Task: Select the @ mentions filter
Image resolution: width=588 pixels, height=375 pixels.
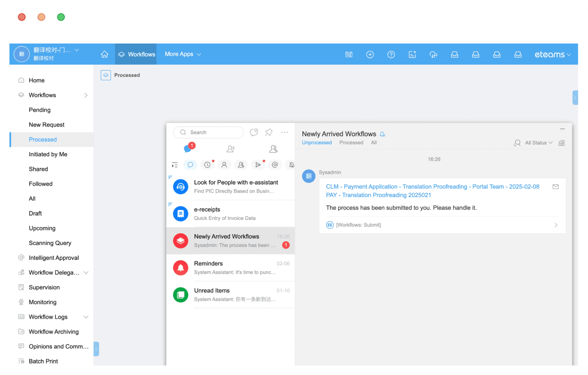Action: coord(275,165)
